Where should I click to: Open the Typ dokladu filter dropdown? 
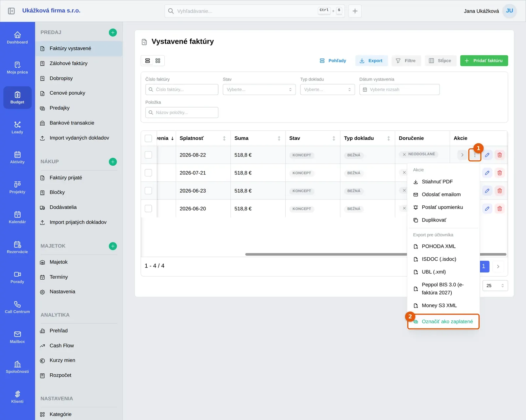(327, 89)
